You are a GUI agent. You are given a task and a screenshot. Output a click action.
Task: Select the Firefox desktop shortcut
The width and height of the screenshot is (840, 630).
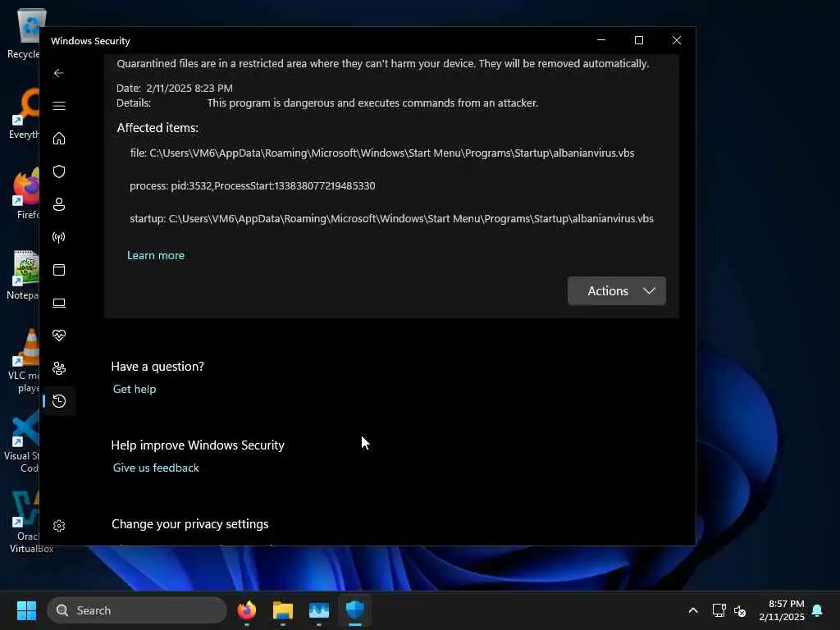pos(25,194)
